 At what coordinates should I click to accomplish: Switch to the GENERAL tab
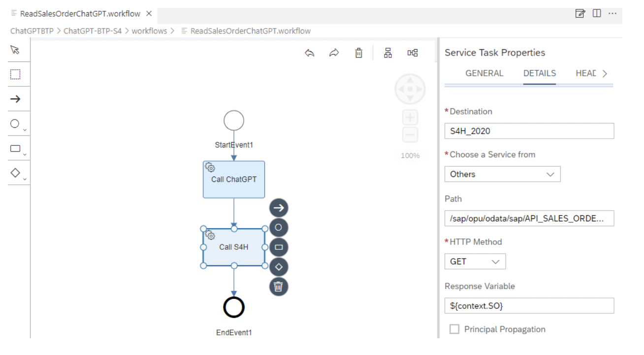pos(484,73)
